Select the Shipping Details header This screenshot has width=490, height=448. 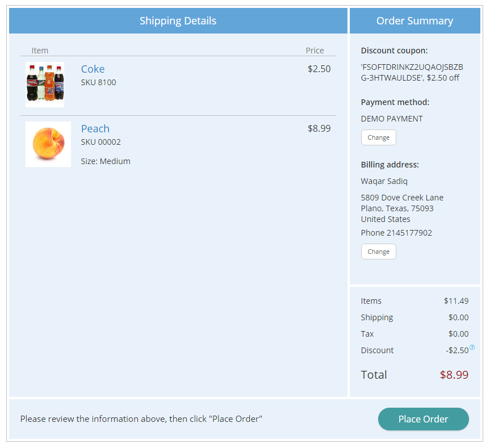[x=178, y=20]
